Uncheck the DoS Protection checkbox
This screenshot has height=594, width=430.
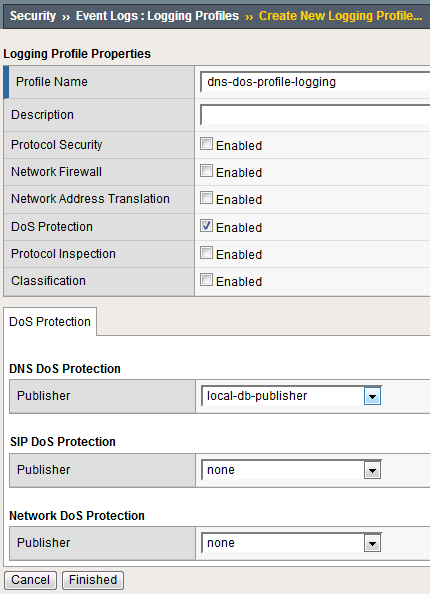[x=206, y=226]
